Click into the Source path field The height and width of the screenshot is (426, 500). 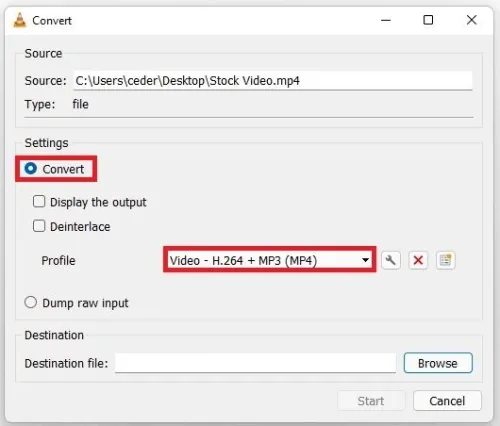tap(273, 81)
